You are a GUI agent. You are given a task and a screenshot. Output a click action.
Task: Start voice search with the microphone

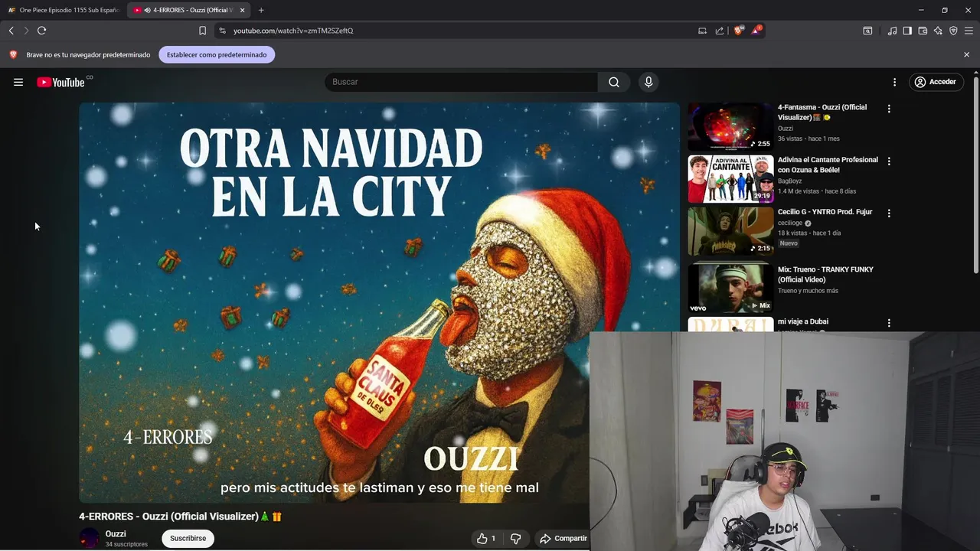(648, 82)
